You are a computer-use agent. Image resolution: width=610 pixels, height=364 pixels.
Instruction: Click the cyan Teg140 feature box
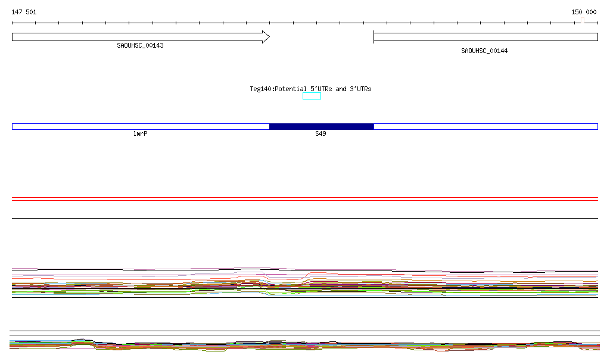312,96
